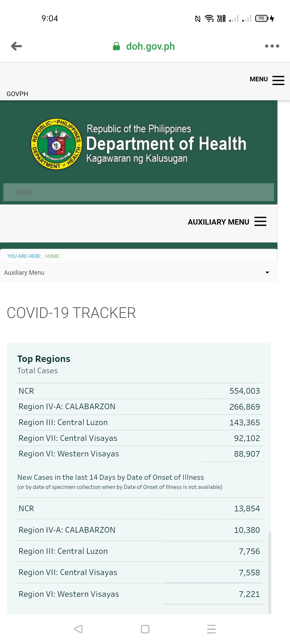The height and width of the screenshot is (644, 290).
Task: Open the Auxiliary Menu select box
Action: [x=139, y=273]
